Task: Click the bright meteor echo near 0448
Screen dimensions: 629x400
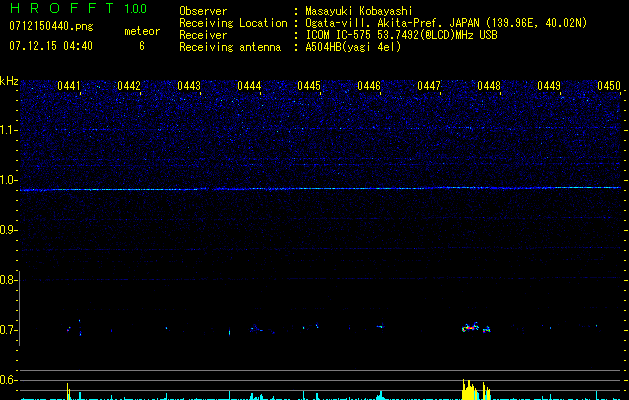Action: click(471, 326)
